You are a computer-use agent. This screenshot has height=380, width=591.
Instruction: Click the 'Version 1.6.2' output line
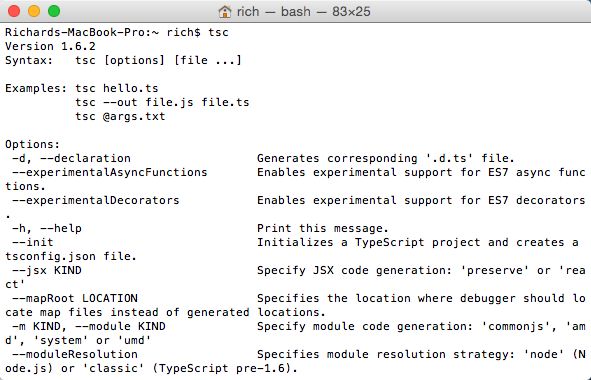[x=51, y=46]
